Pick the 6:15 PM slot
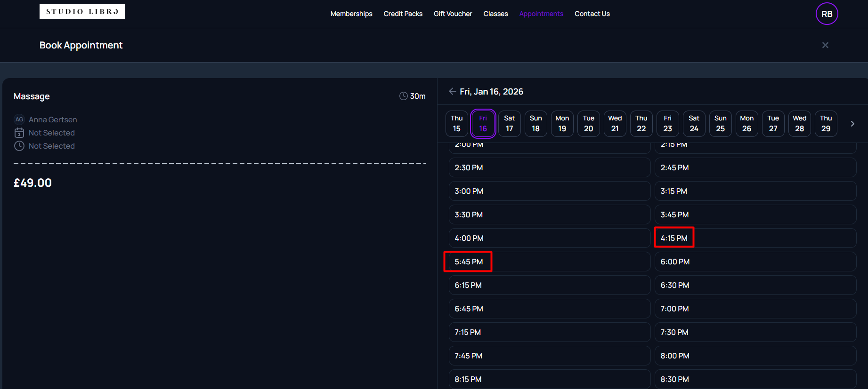This screenshot has width=868, height=389. (550, 285)
